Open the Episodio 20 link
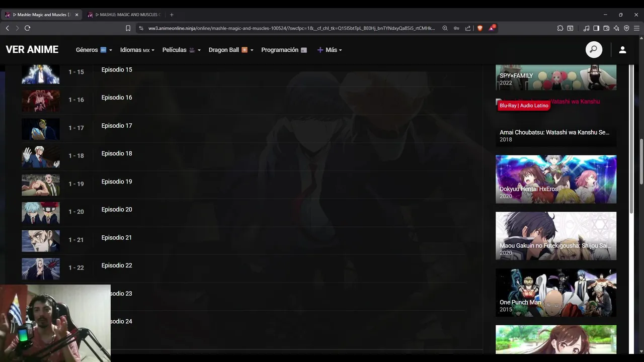 pos(117,210)
